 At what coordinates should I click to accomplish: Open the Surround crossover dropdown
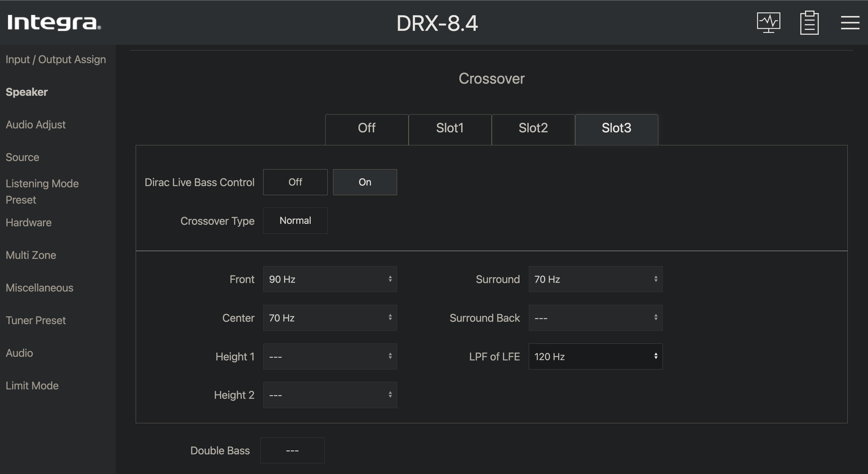tap(595, 279)
